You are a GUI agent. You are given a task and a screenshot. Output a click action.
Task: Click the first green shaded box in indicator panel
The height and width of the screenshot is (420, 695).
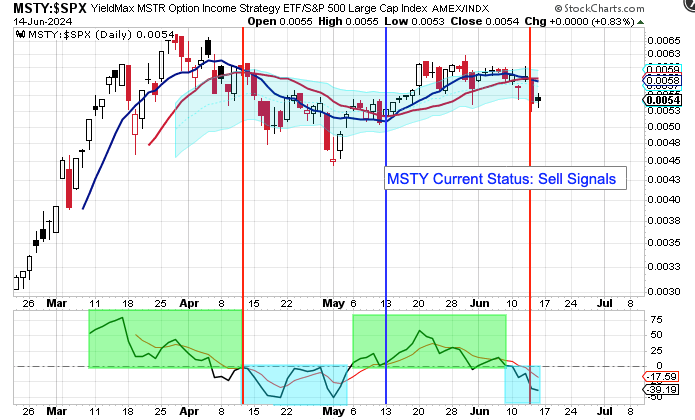coord(165,338)
